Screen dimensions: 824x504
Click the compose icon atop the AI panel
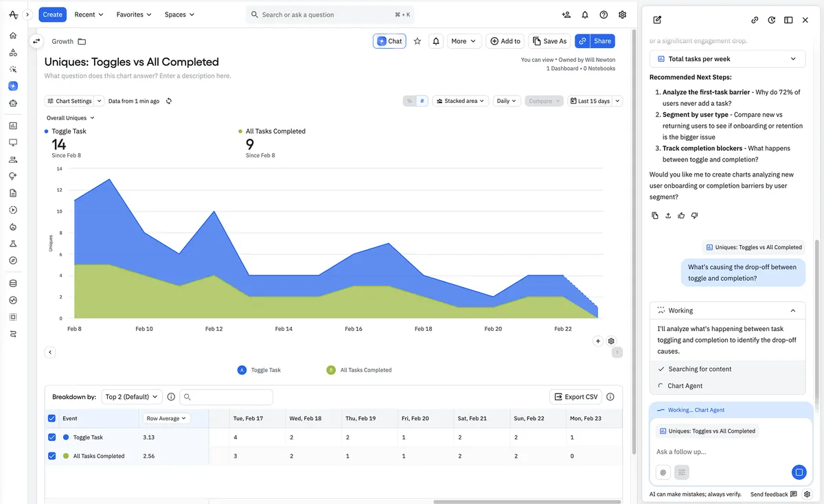tap(656, 20)
